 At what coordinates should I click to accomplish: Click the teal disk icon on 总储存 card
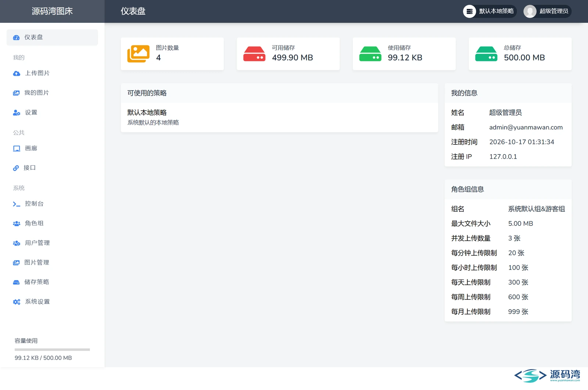point(486,54)
